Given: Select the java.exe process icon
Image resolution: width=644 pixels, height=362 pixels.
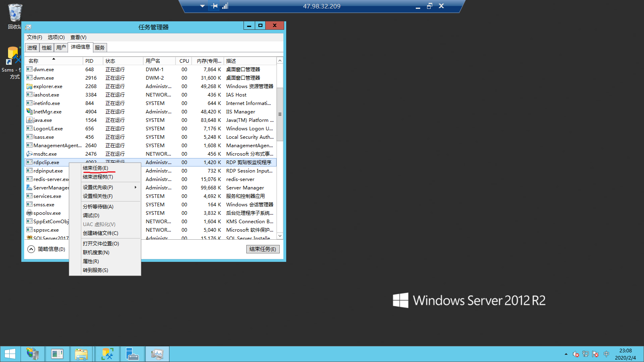Looking at the screenshot, I should click(29, 120).
